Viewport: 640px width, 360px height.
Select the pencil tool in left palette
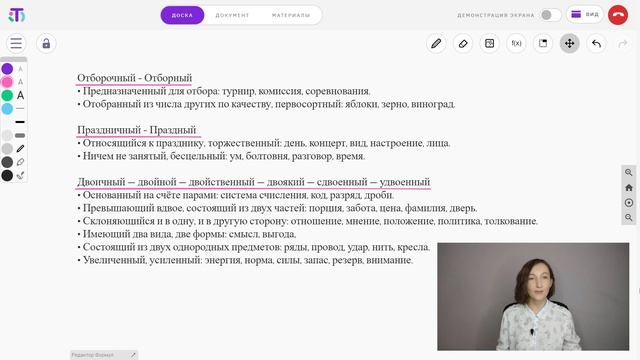20,149
